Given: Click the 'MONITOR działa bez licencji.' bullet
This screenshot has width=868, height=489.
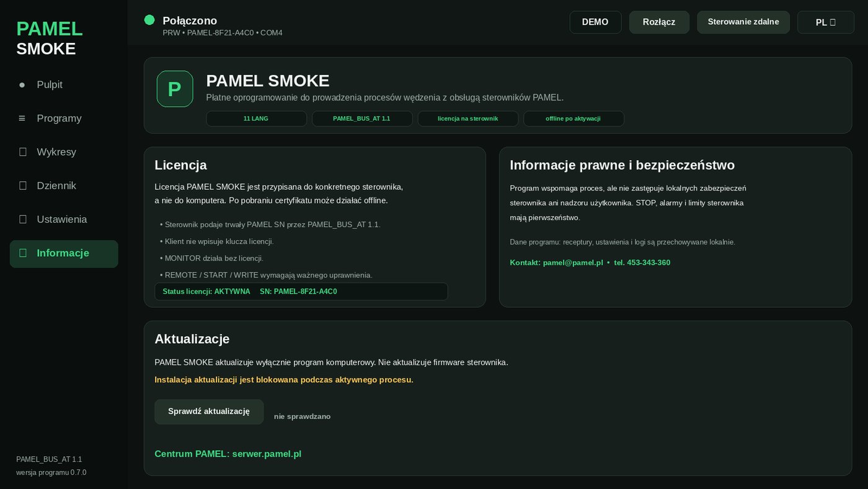Looking at the screenshot, I should 211,258.
